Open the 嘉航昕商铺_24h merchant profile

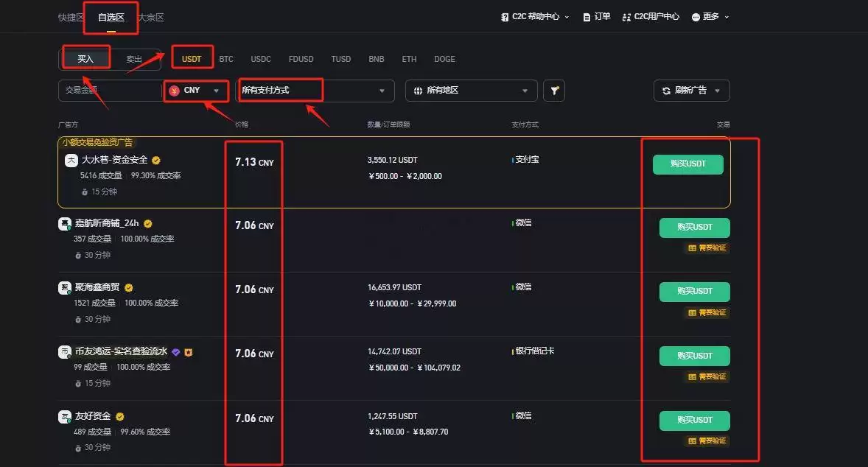click(x=108, y=222)
